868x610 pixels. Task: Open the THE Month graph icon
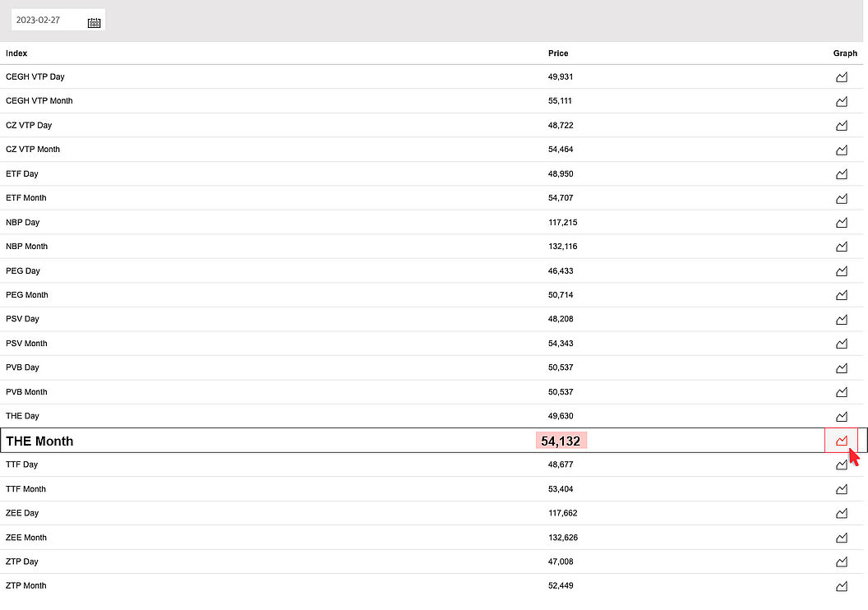pyautogui.click(x=842, y=441)
